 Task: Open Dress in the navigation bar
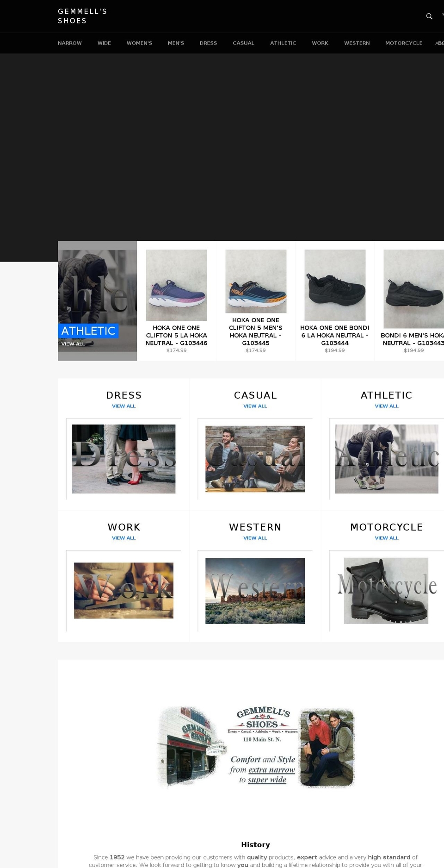(208, 43)
